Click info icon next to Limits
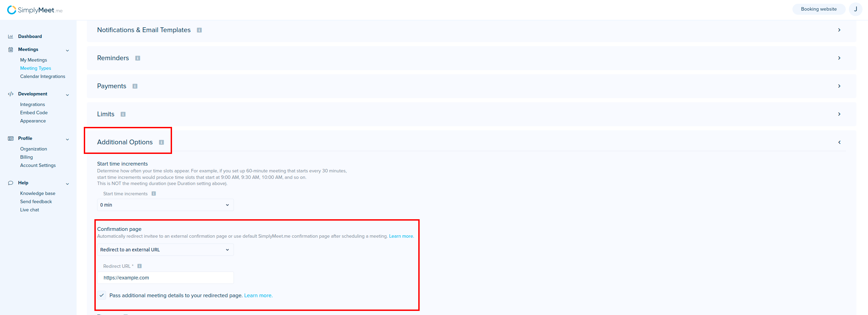 point(123,114)
